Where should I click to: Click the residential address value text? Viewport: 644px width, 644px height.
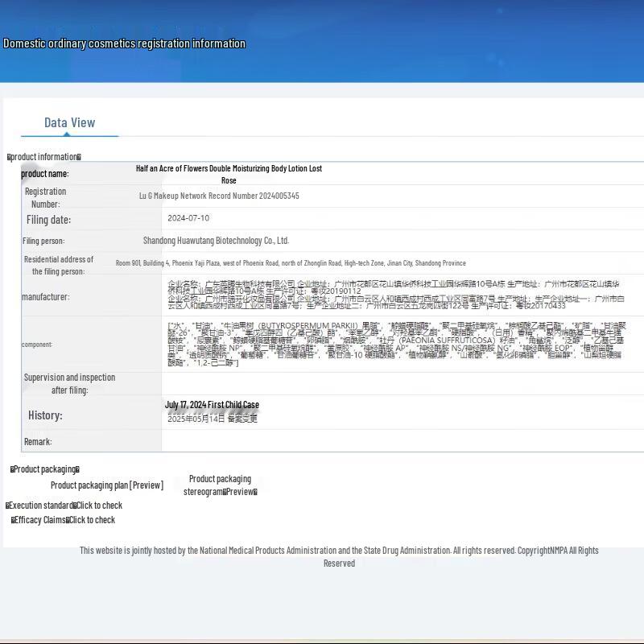pyautogui.click(x=291, y=263)
